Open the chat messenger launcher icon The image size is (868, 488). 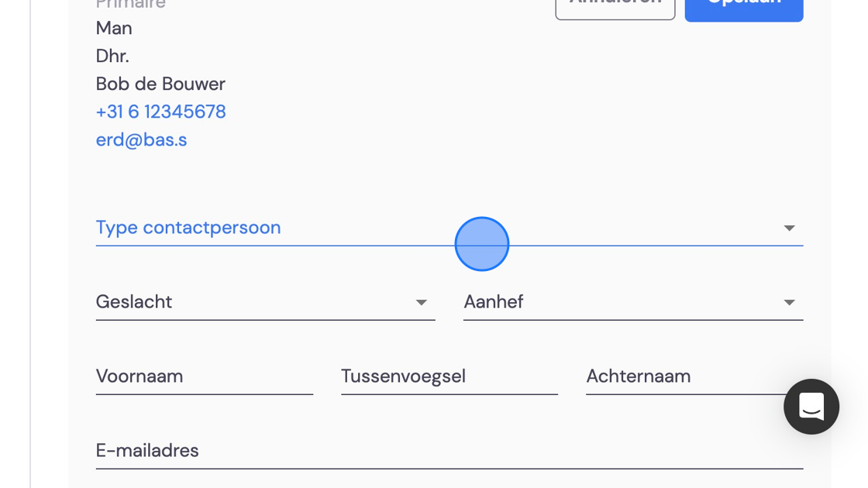click(811, 407)
